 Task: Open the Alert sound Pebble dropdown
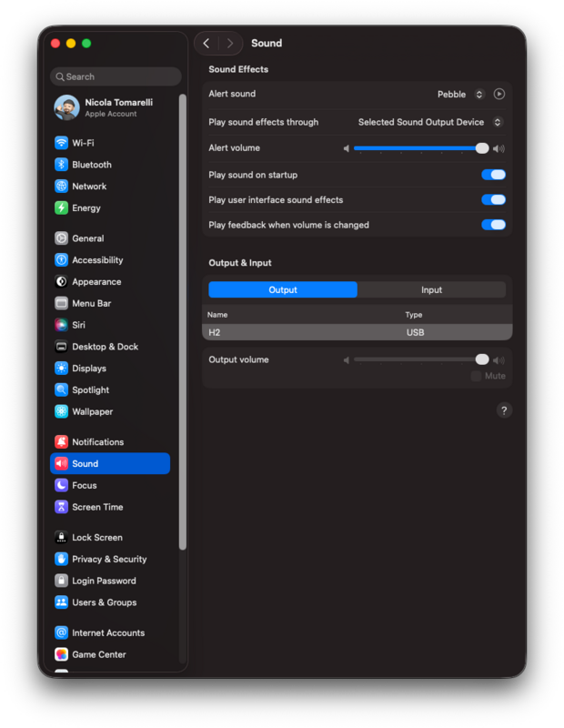(x=459, y=94)
